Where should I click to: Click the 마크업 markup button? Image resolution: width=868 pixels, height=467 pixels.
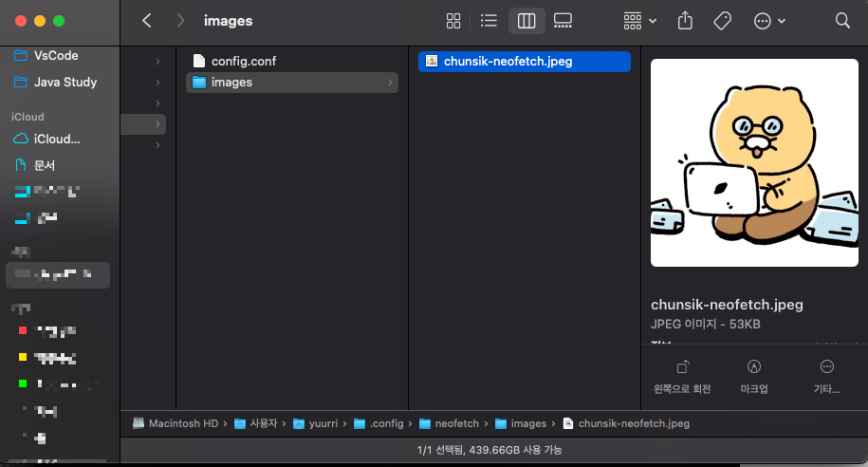(754, 377)
